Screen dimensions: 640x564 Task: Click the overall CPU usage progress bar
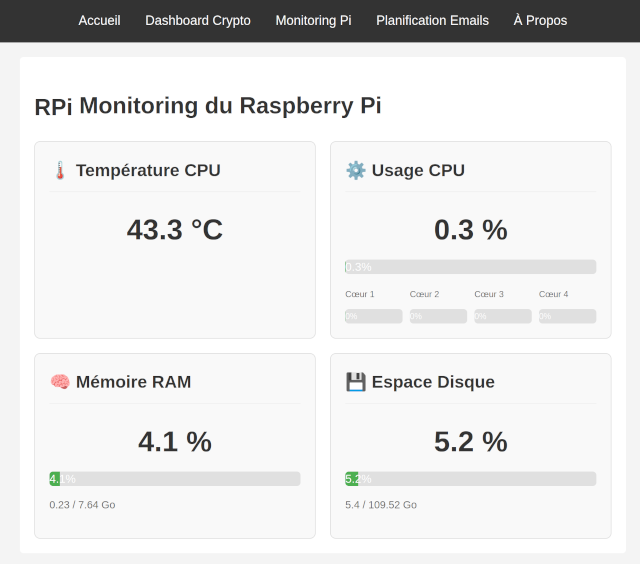pos(470,267)
